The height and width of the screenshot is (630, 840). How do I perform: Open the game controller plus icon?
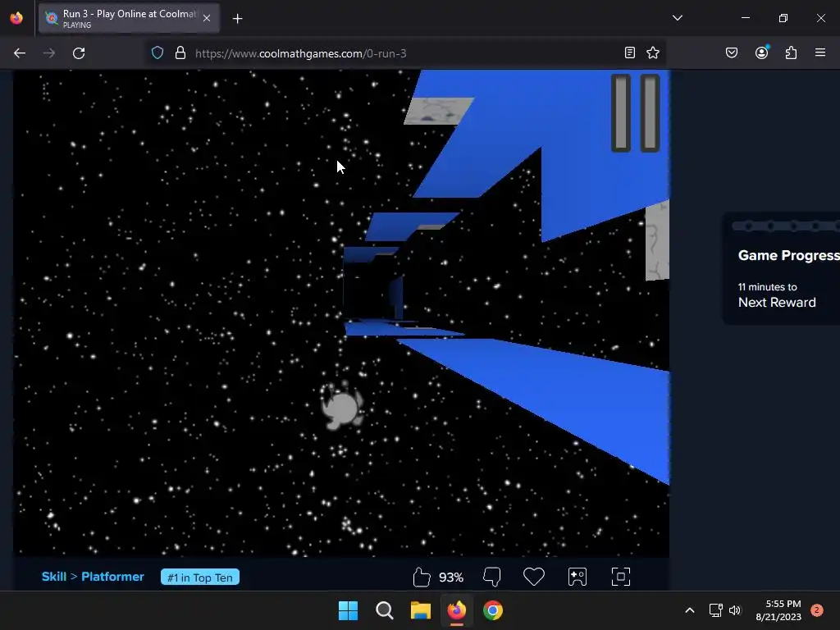[577, 577]
